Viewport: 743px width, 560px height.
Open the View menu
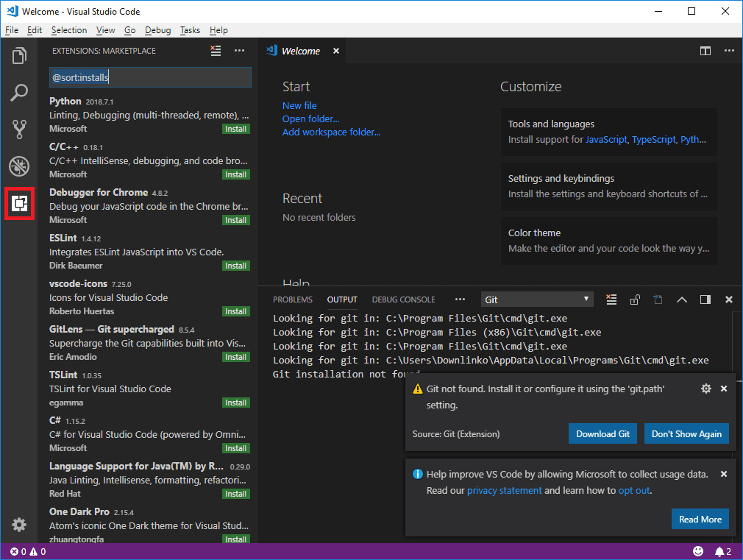click(105, 30)
